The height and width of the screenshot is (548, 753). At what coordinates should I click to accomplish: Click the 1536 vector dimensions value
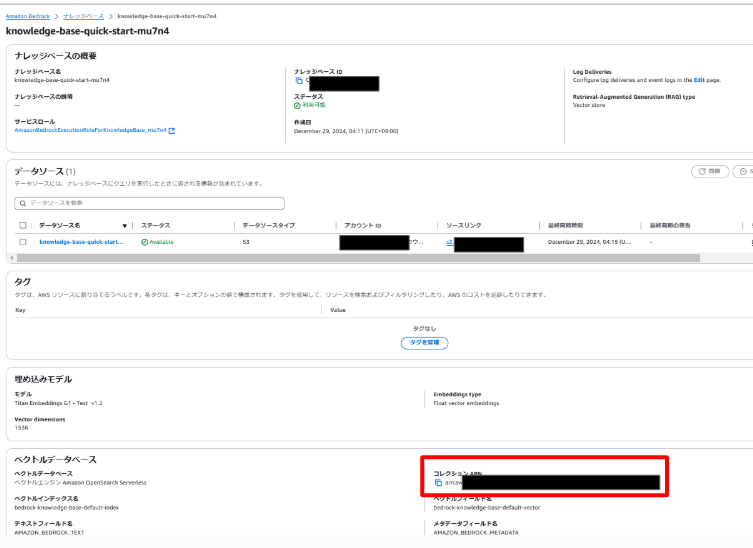[x=21, y=427]
